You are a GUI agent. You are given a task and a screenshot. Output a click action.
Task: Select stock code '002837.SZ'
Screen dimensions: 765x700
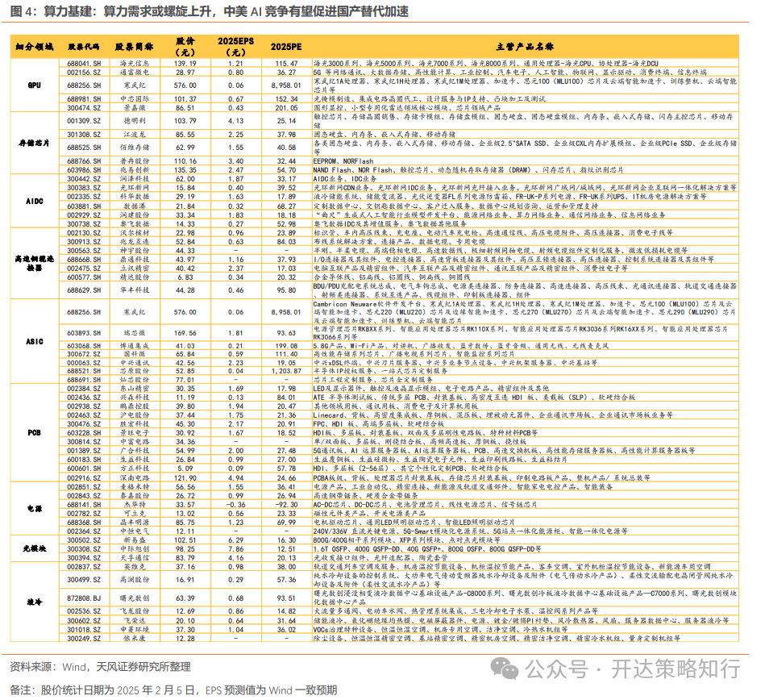coord(84,567)
